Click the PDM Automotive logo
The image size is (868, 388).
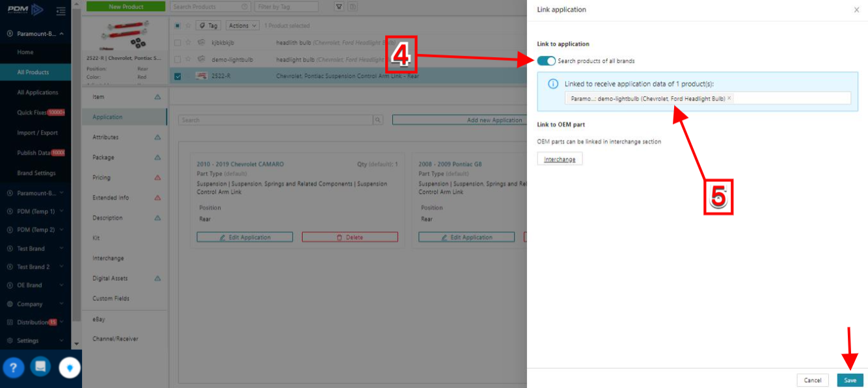[27, 10]
